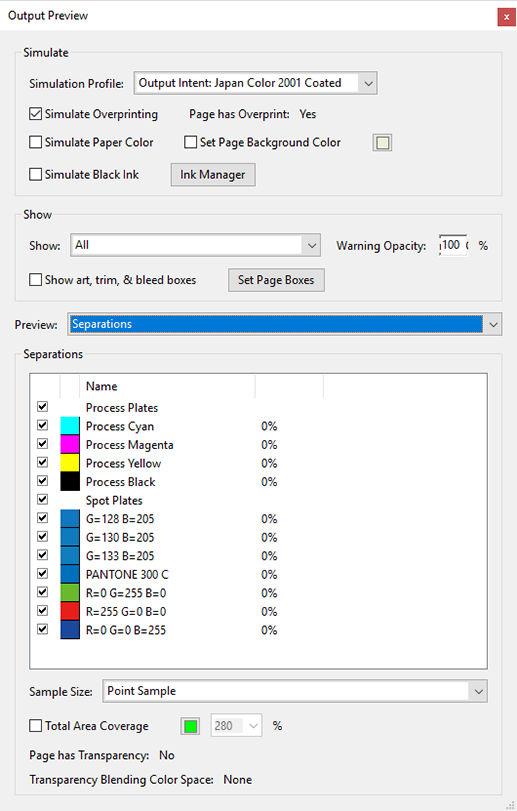Click the G=130 B=205 color swatch
The image size is (517, 811).
coord(70,537)
